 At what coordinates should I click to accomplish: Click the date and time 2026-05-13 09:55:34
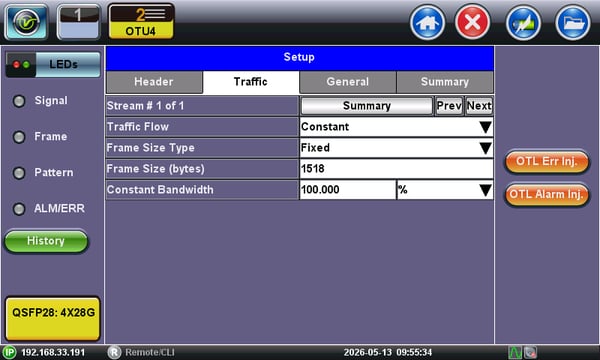pyautogui.click(x=388, y=352)
